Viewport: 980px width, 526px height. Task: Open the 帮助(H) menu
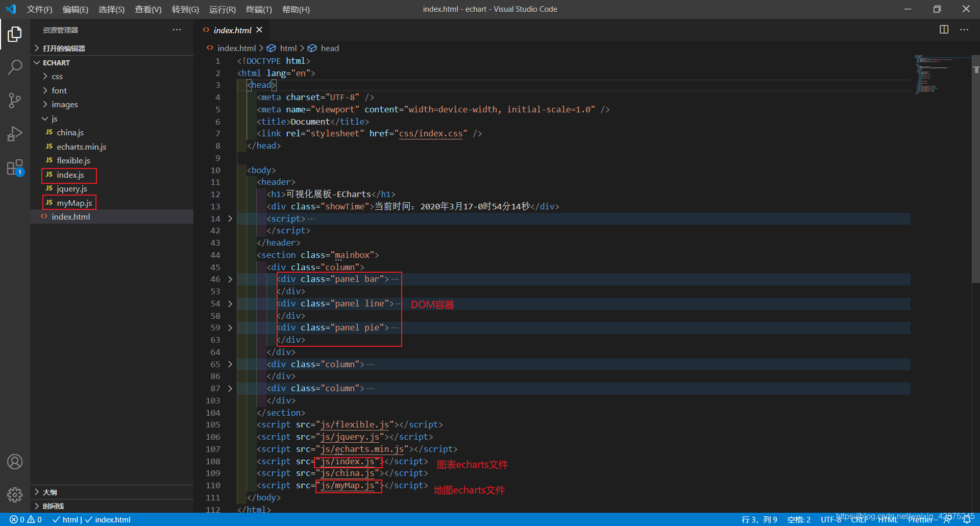pos(296,9)
